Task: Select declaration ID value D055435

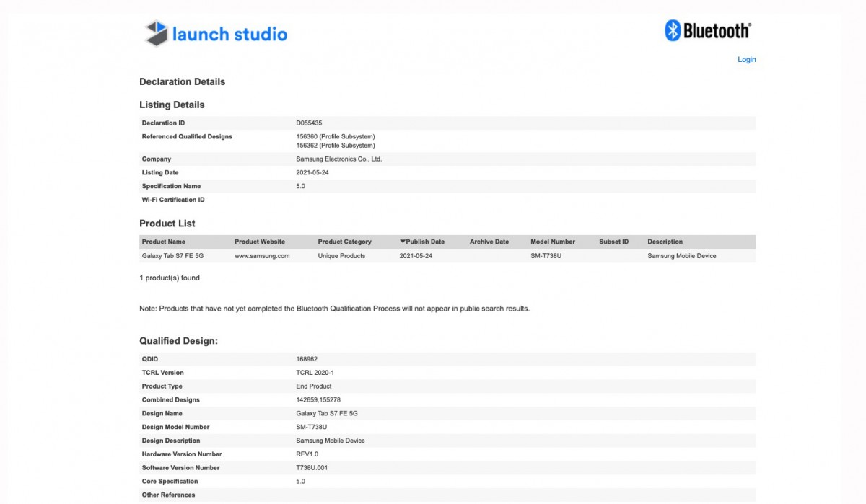Action: click(x=310, y=123)
